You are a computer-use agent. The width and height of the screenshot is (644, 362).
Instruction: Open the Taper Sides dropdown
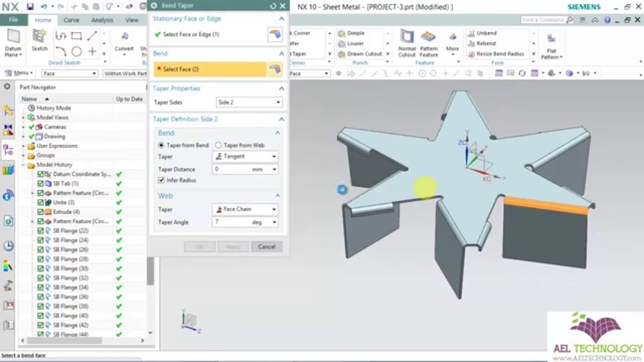point(249,102)
